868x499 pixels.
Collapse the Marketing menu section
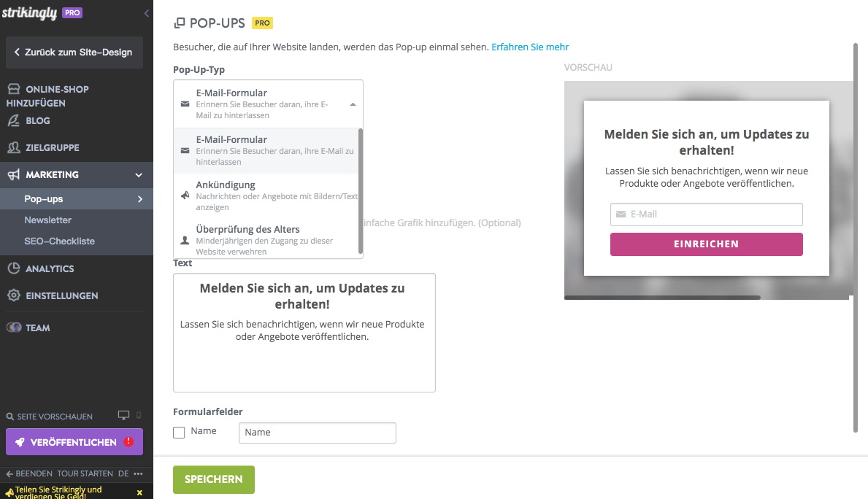pyautogui.click(x=139, y=175)
